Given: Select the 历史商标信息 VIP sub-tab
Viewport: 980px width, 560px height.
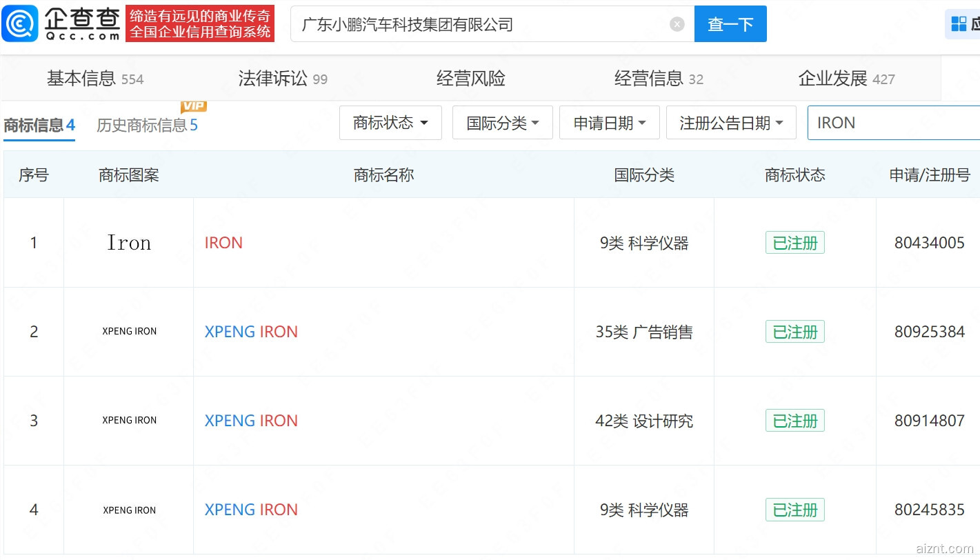Looking at the screenshot, I should (x=147, y=125).
